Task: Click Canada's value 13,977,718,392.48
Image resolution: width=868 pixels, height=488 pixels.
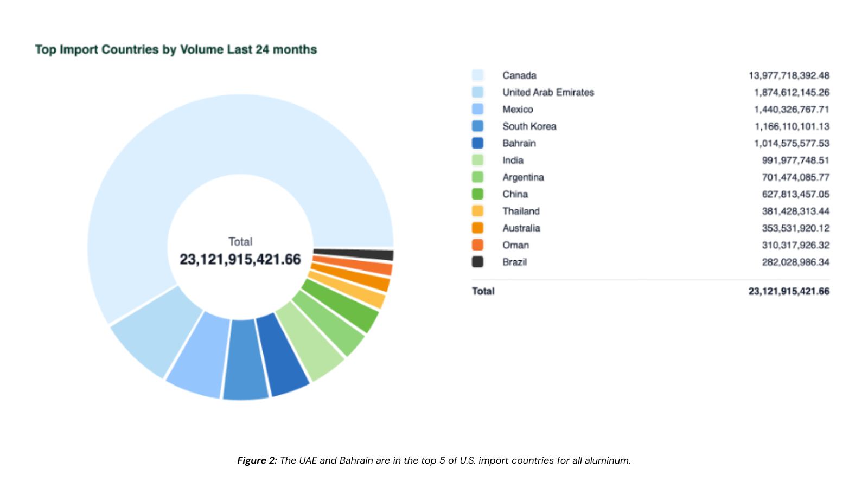Action: click(x=789, y=75)
